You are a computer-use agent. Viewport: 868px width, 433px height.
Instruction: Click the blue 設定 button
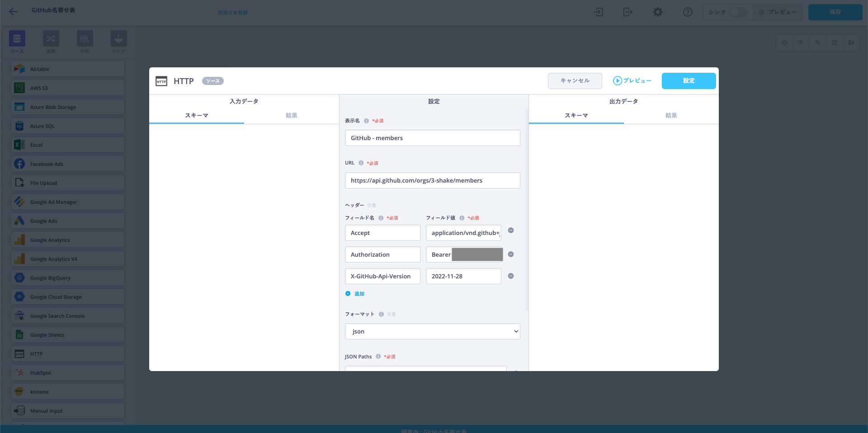click(x=689, y=81)
